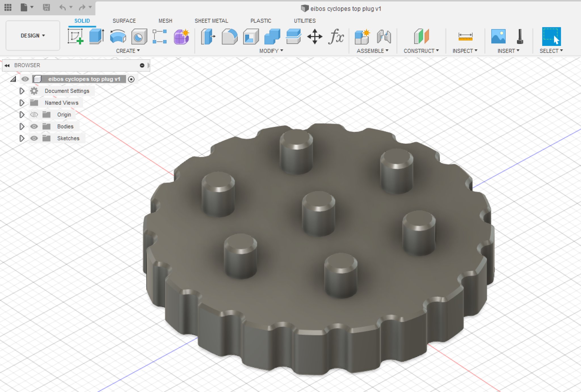Switch to the SURFACE tab
The image size is (581, 392).
point(124,21)
